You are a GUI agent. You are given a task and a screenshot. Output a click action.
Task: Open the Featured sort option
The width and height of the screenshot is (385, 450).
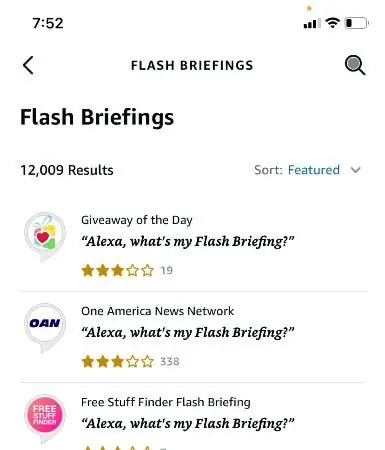[x=314, y=170]
